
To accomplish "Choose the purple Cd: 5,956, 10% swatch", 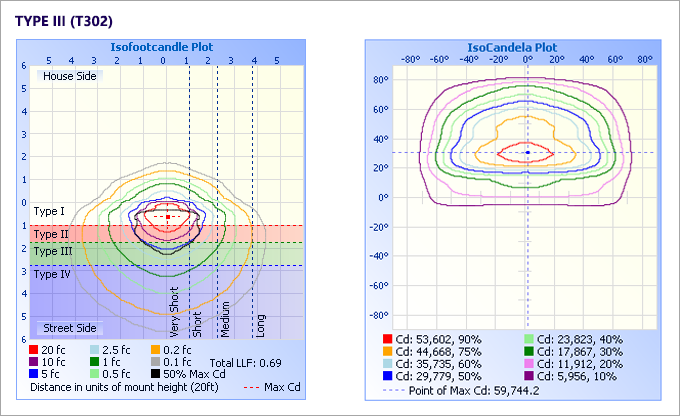I will 527,375.
